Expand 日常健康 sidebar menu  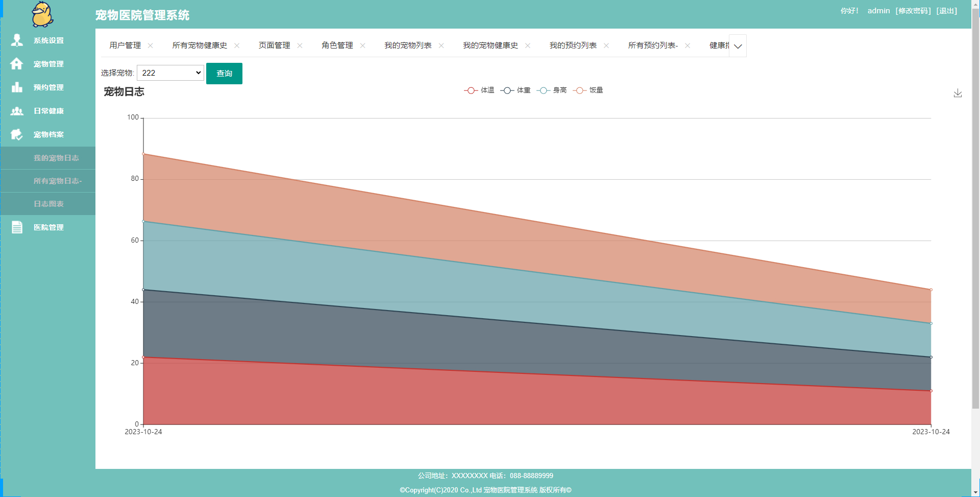click(x=48, y=111)
